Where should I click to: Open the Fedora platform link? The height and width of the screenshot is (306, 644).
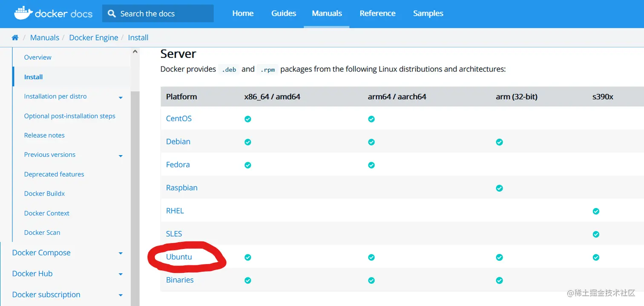[178, 165]
